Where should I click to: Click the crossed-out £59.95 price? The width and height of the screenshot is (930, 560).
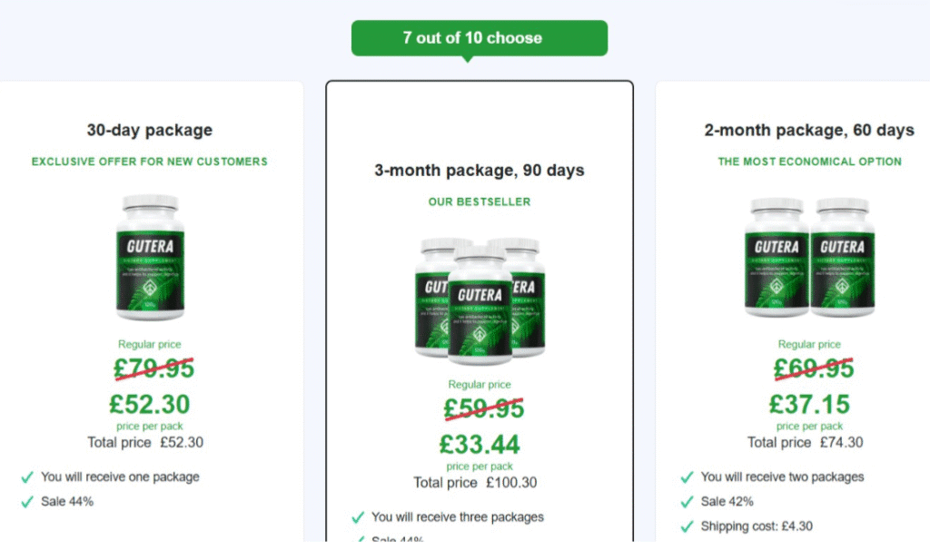480,409
